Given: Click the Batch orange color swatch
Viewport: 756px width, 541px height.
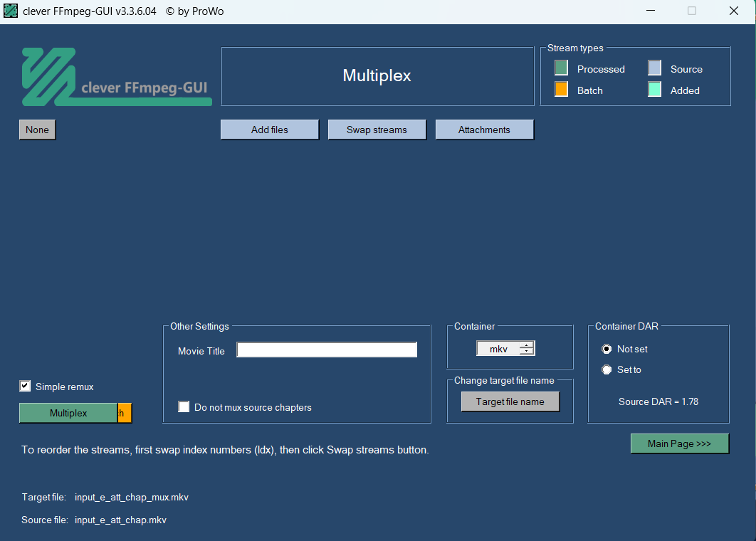Looking at the screenshot, I should (x=561, y=89).
